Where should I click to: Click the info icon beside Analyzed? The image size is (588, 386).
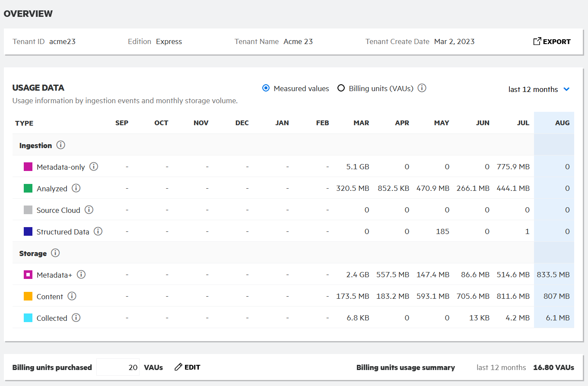76,188
